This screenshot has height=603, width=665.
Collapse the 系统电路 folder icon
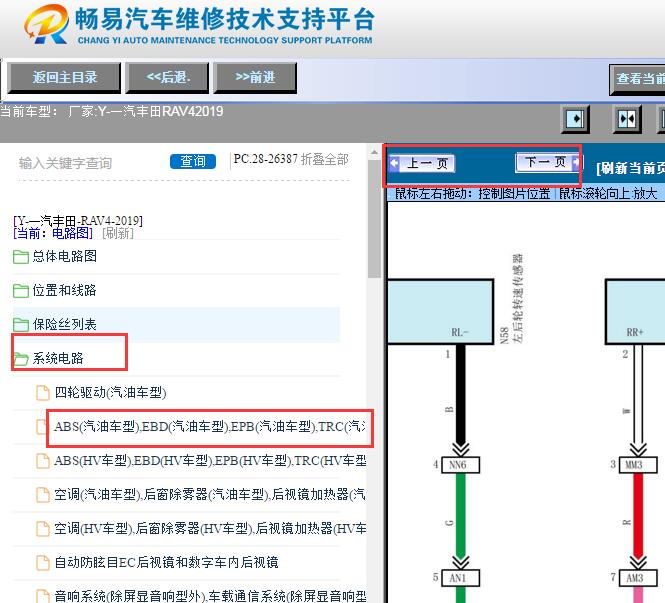[x=21, y=359]
